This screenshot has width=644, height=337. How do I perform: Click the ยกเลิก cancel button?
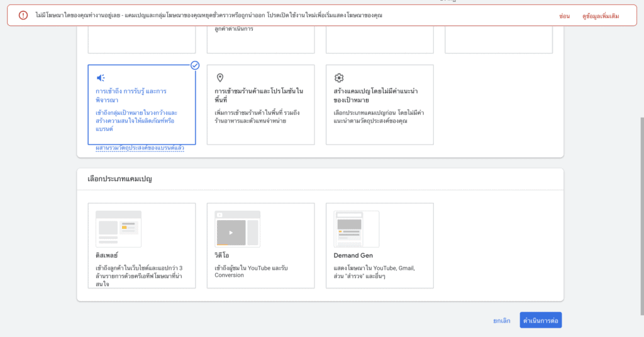click(501, 321)
